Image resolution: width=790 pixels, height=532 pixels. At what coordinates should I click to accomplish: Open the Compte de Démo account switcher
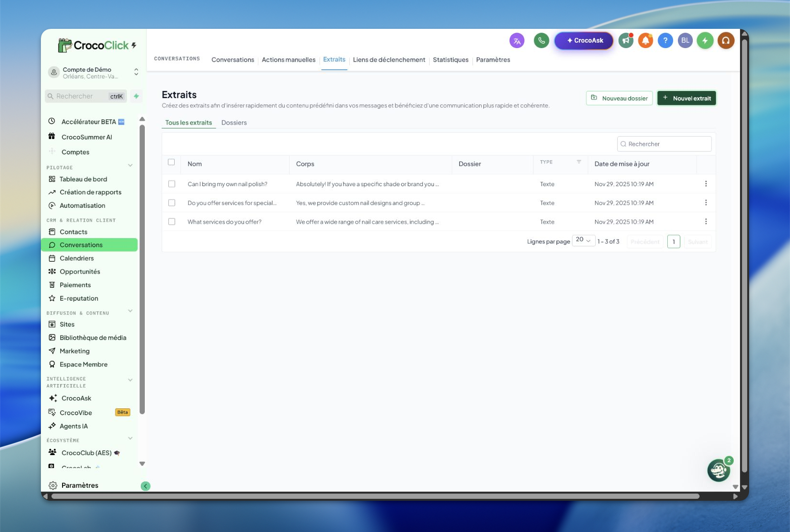93,73
